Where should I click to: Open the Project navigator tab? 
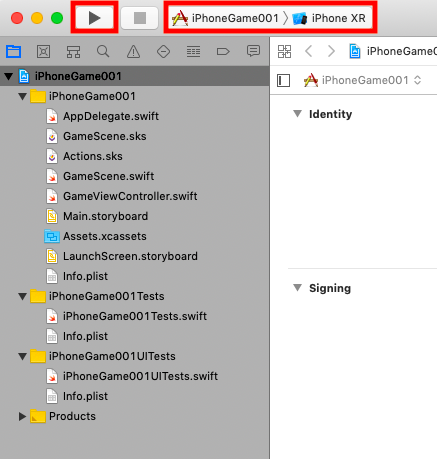click(x=14, y=51)
